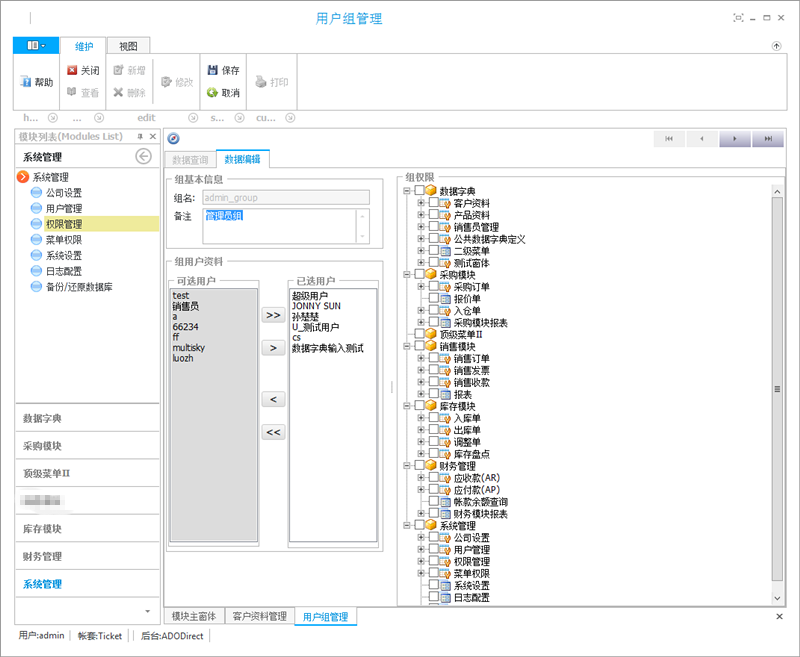This screenshot has width=800, height=657.
Task: Click the >> move all users button
Action: pyautogui.click(x=273, y=315)
